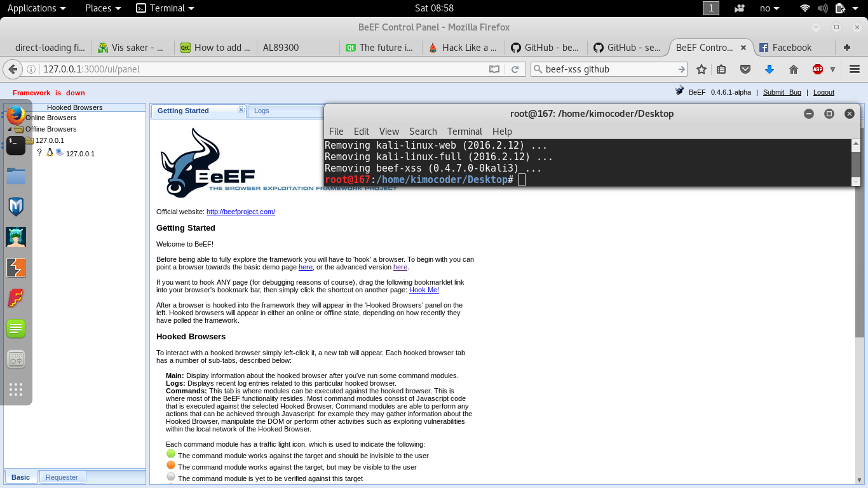Open Adblock Plus toolbar icon

click(x=818, y=69)
